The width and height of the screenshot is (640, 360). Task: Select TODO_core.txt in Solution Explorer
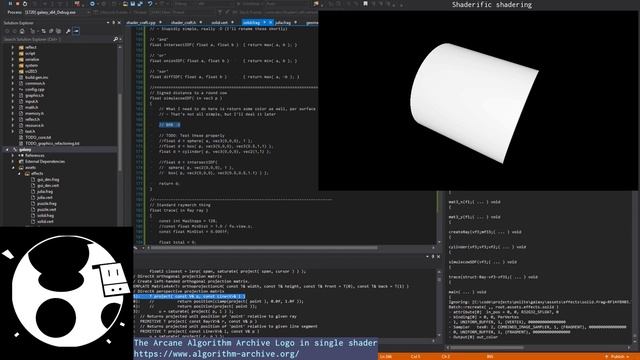[x=38, y=138]
